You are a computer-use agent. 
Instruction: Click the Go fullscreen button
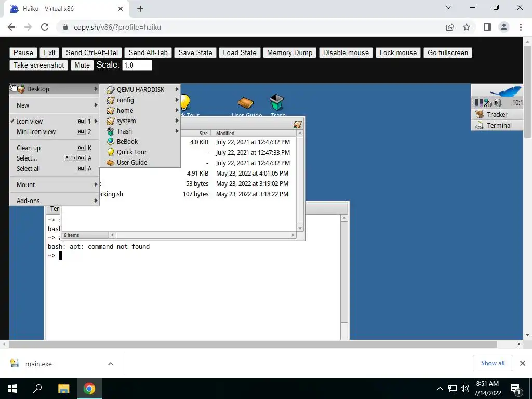(447, 52)
